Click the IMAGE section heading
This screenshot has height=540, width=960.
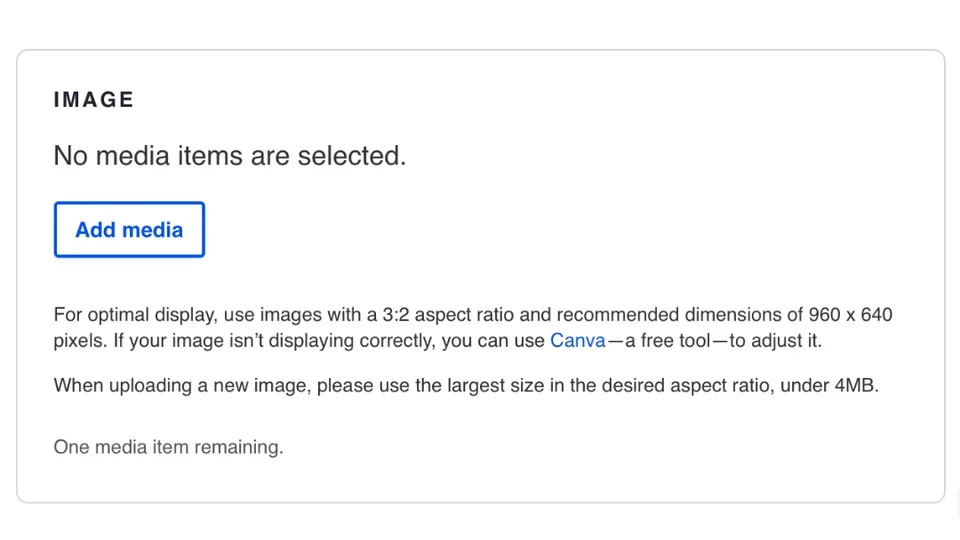click(x=94, y=100)
